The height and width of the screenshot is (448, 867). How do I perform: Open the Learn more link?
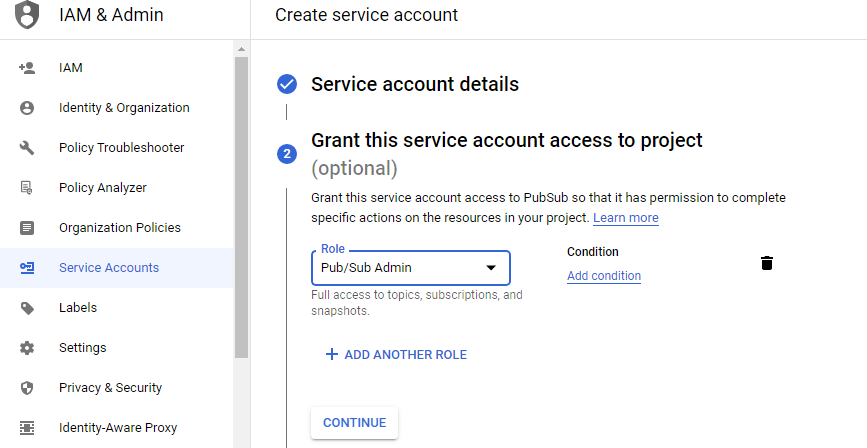click(x=625, y=218)
